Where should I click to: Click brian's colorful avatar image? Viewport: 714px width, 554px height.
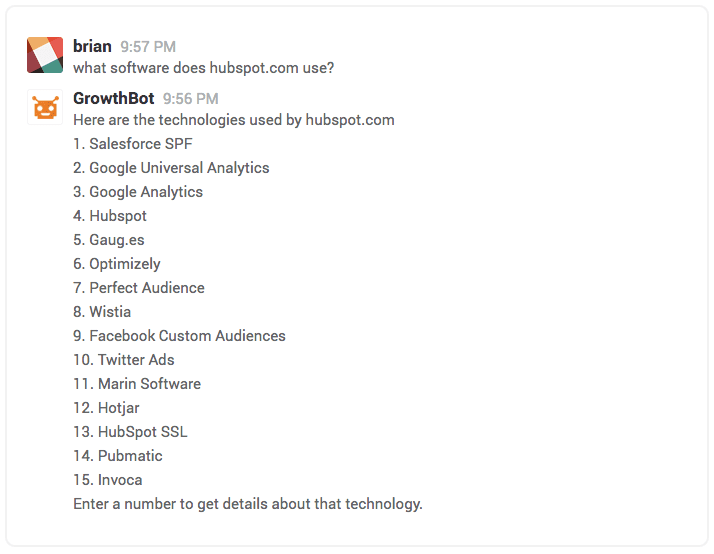pyautogui.click(x=45, y=55)
